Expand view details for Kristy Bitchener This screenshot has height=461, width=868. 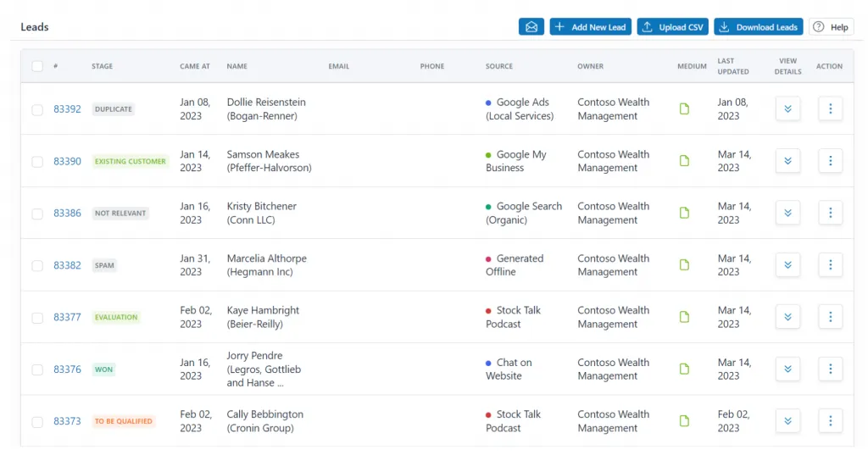[787, 213]
